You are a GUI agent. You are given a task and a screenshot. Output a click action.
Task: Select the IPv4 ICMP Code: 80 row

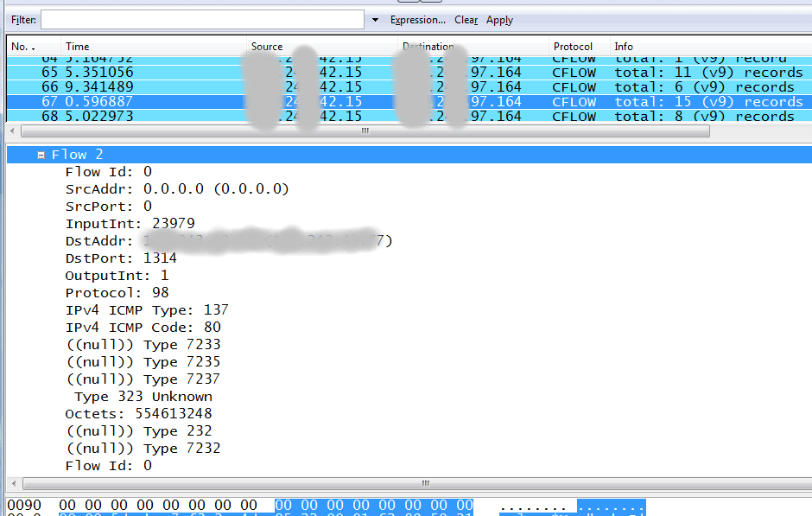143,328
